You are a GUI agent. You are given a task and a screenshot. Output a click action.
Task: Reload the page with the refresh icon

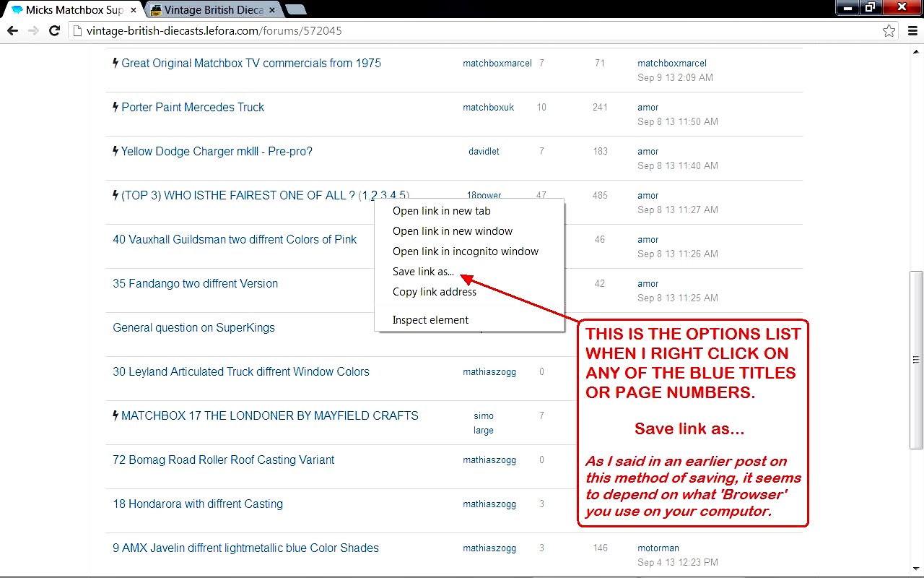pyautogui.click(x=54, y=31)
